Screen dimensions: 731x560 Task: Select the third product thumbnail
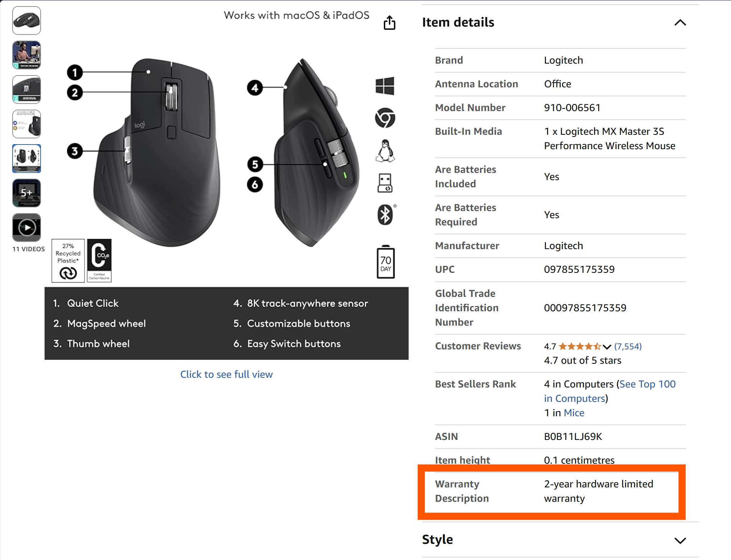tap(27, 89)
